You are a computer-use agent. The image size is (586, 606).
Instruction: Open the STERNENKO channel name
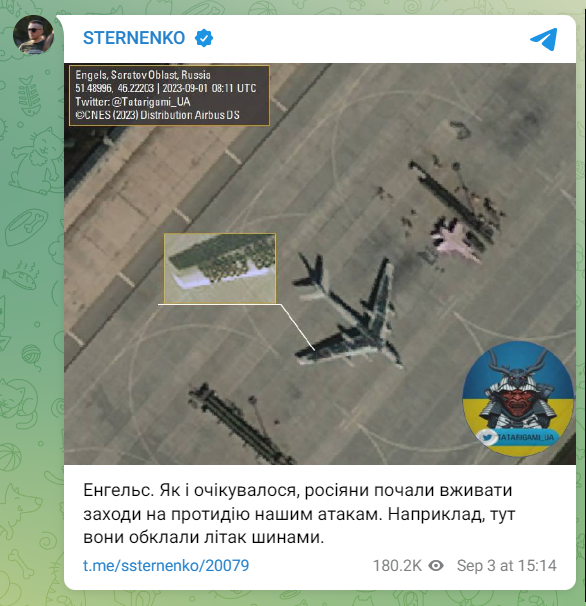(x=134, y=38)
